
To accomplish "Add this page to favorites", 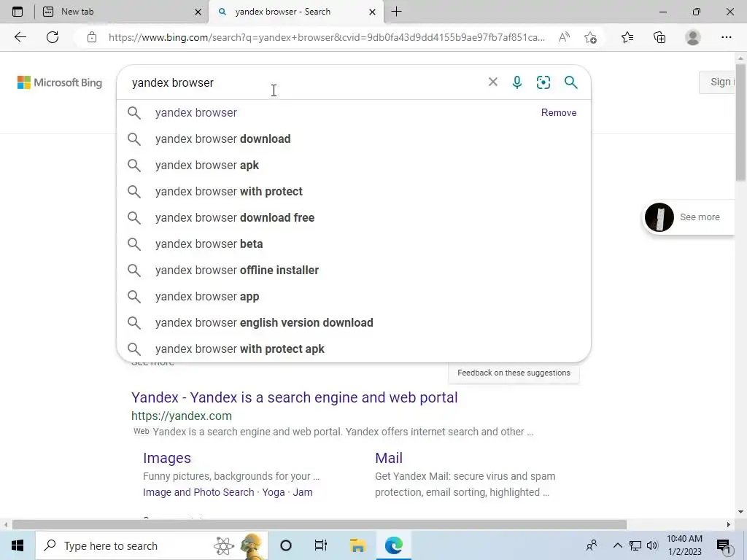I will click(590, 37).
